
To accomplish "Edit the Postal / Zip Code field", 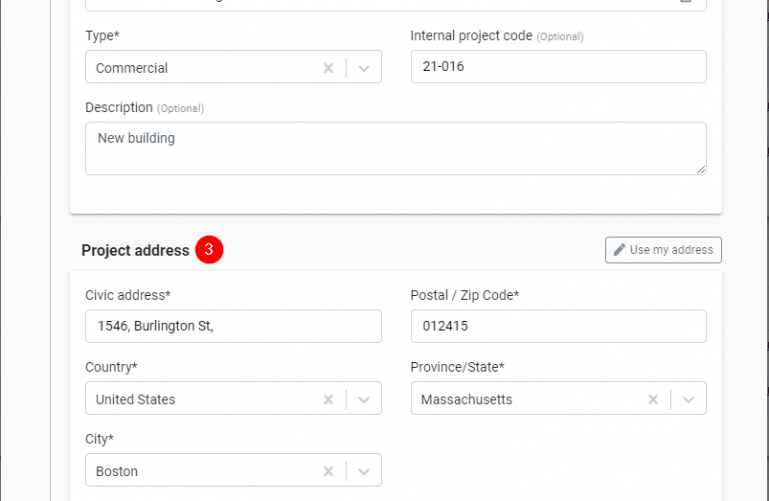I will coord(559,326).
